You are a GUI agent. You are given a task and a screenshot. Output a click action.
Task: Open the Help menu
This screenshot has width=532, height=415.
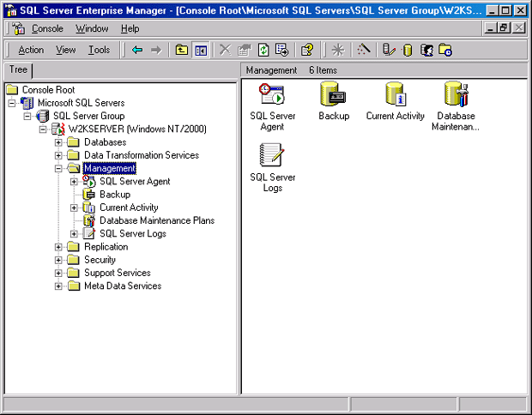pos(130,29)
